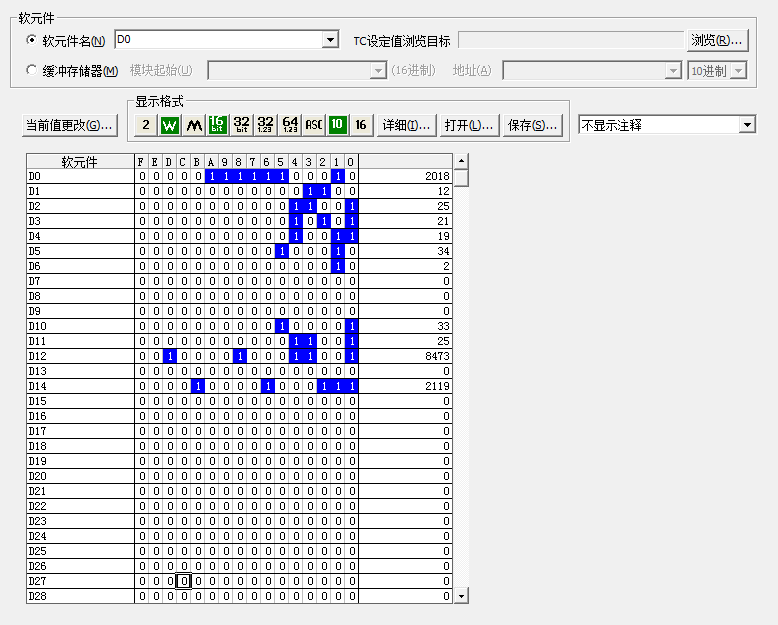Click the 打开 open button
The height and width of the screenshot is (625, 778).
[x=469, y=125]
